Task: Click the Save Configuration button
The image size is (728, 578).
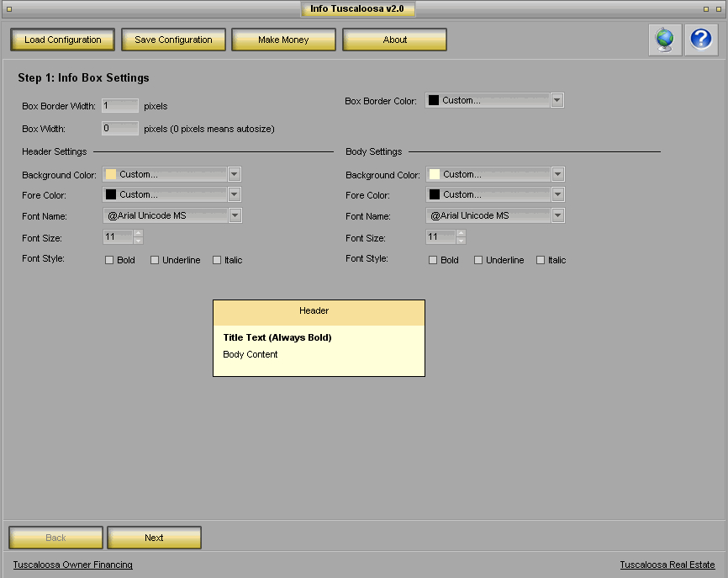Action: [x=173, y=40]
